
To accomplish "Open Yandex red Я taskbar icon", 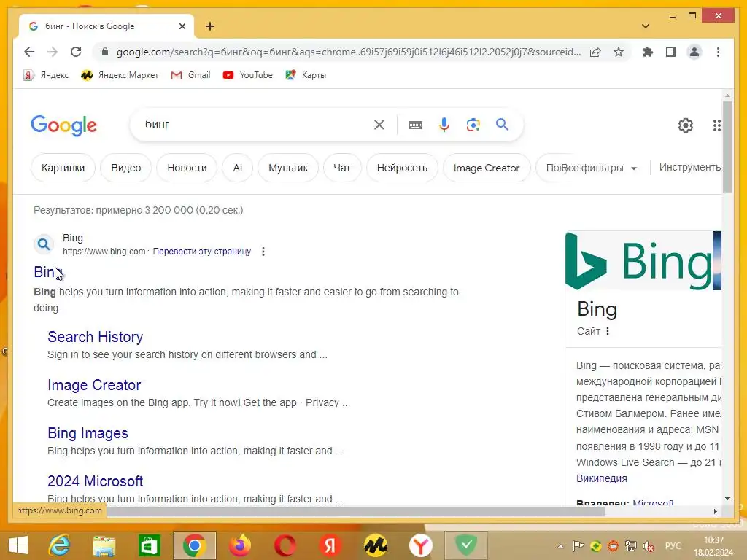I will point(330,545).
